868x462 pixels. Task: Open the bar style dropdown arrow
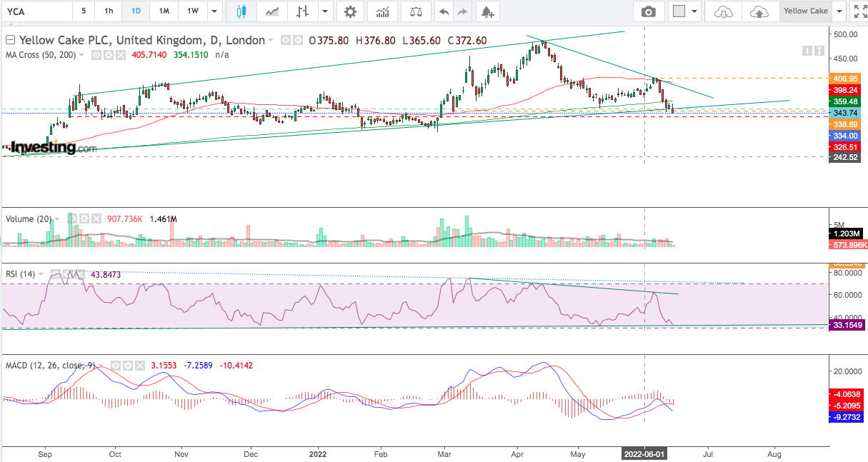point(325,11)
